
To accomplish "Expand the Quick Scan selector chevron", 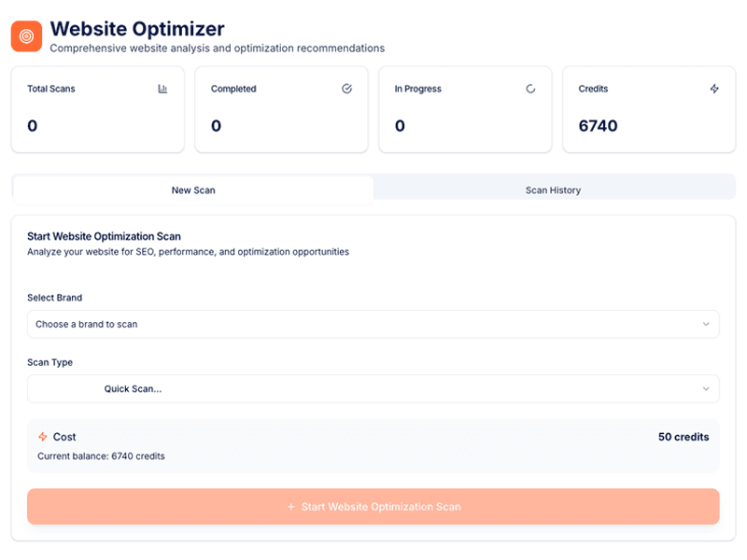I will pos(708,389).
